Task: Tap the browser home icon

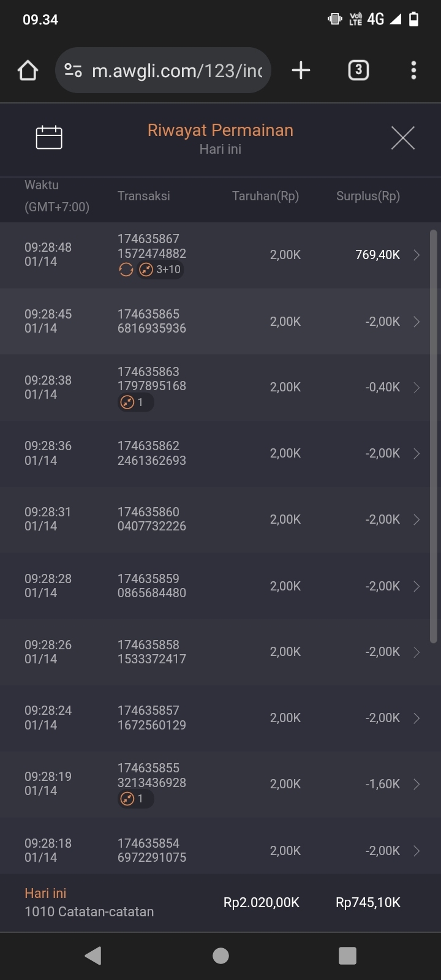Action: pos(28,70)
